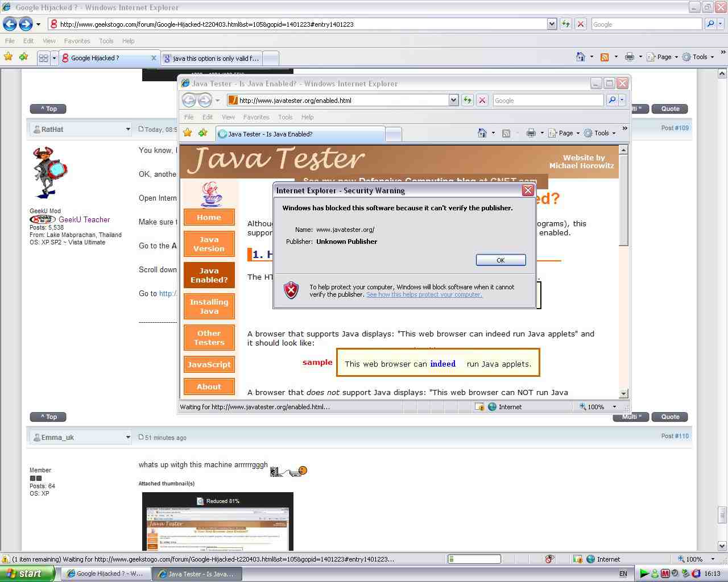Click JavaScript sidebar button
Image resolution: width=728 pixels, height=582 pixels.
209,364
